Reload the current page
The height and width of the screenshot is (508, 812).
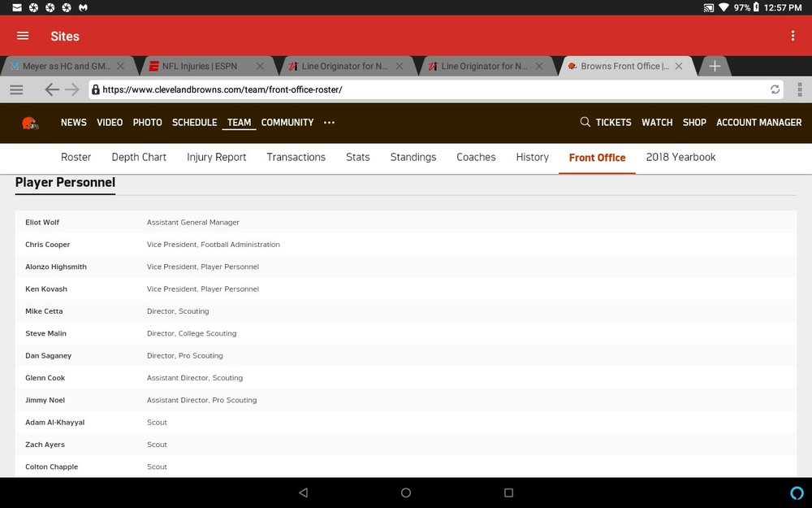tap(775, 89)
